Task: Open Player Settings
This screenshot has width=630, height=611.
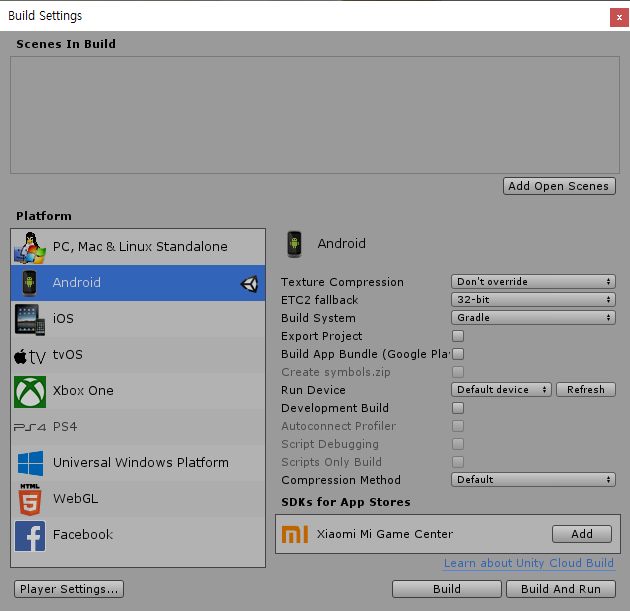Action: tap(69, 589)
